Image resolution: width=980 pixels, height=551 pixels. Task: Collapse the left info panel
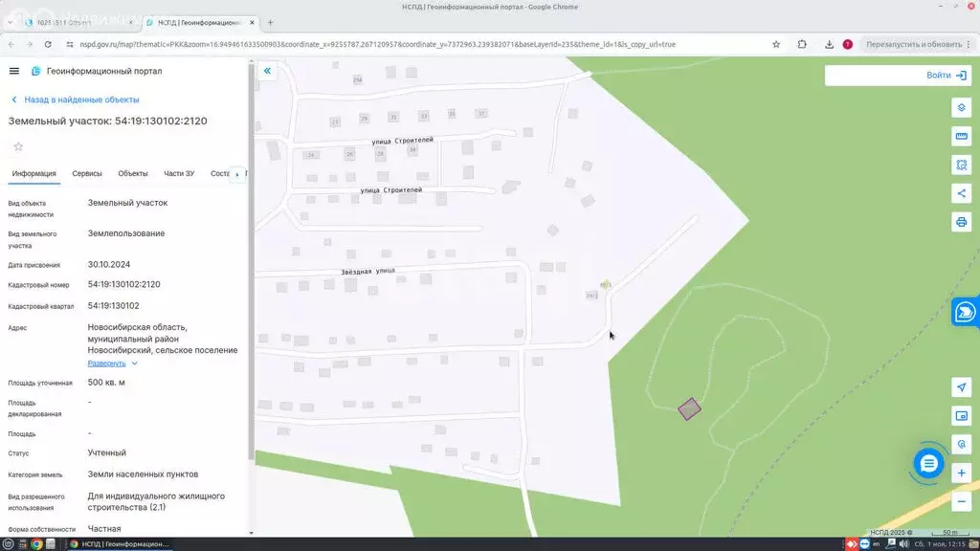click(x=267, y=71)
